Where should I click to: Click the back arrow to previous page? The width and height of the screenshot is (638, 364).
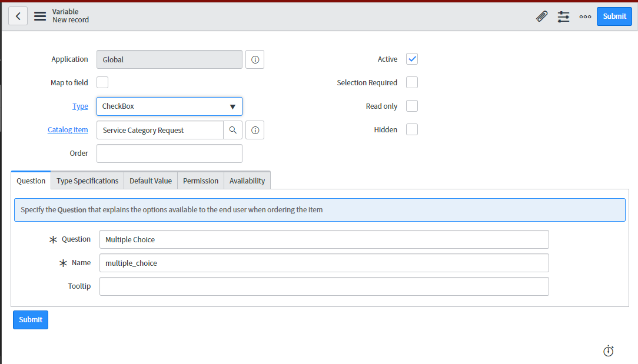click(18, 15)
